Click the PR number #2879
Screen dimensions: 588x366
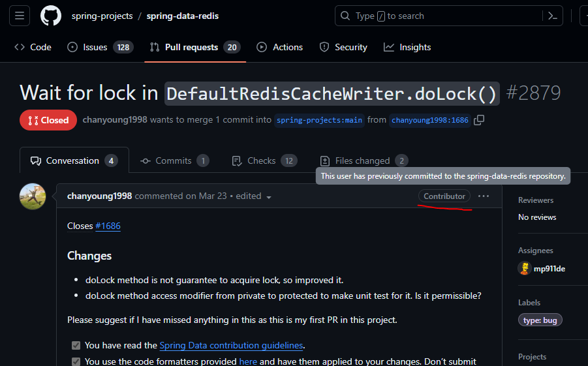(x=533, y=93)
